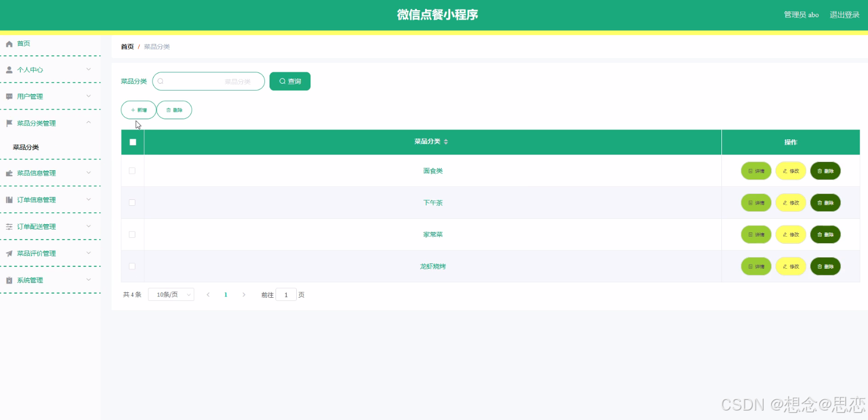This screenshot has width=868, height=420.
Task: Click 删除 for the 面食类 row
Action: coord(825,171)
